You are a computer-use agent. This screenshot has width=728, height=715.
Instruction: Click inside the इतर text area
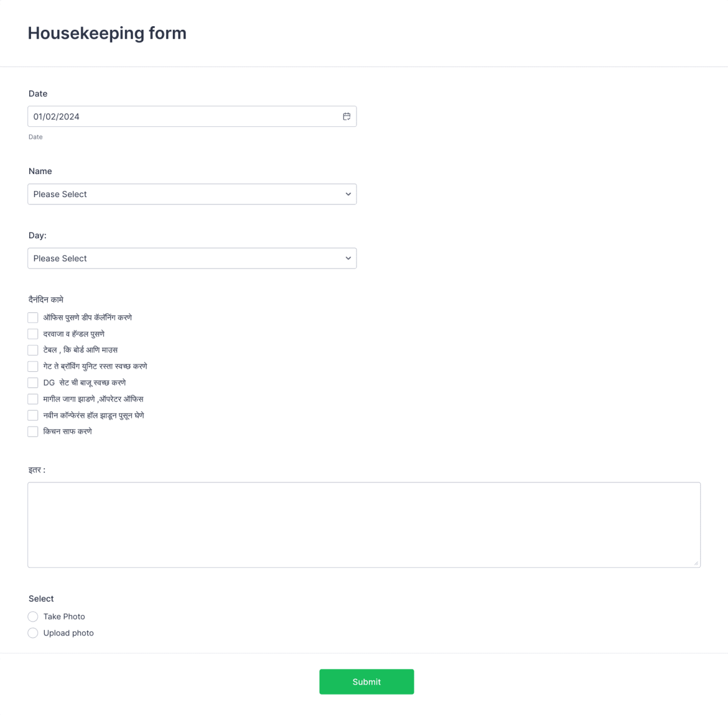coord(364,525)
